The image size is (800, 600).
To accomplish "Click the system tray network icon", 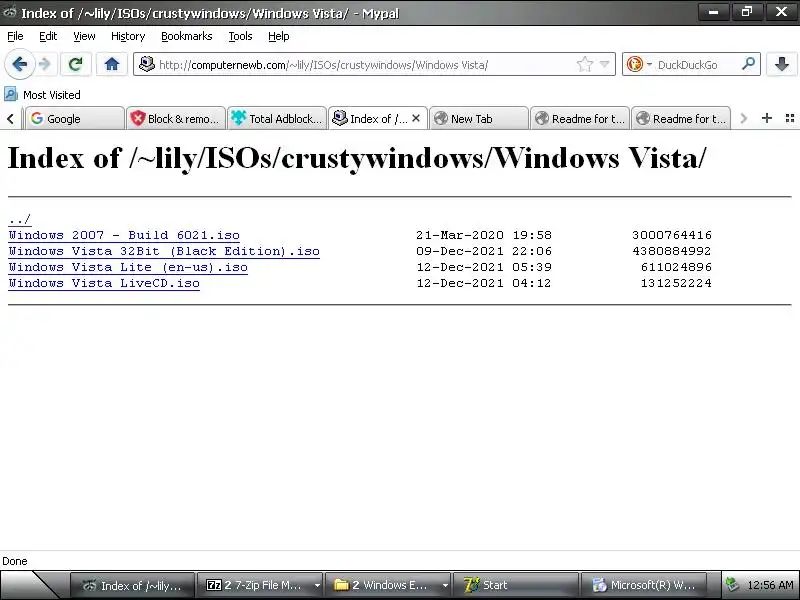I will point(733,585).
